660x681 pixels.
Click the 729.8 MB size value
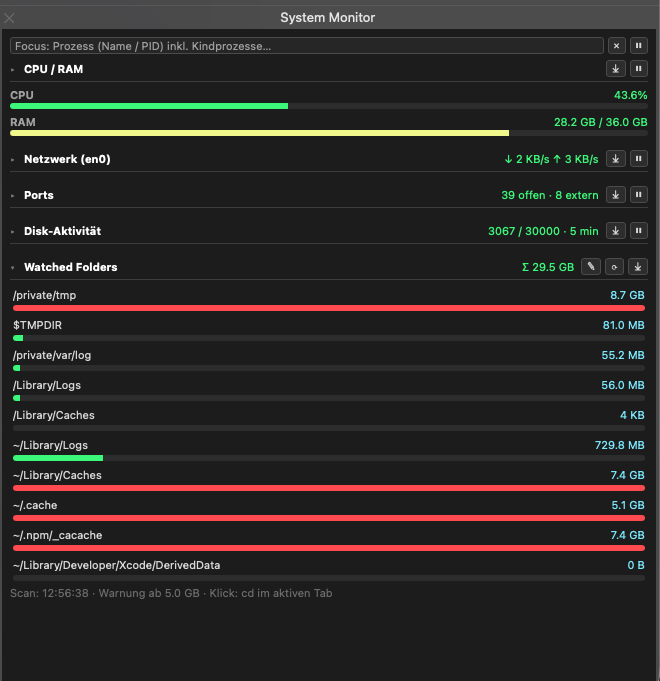pos(620,445)
